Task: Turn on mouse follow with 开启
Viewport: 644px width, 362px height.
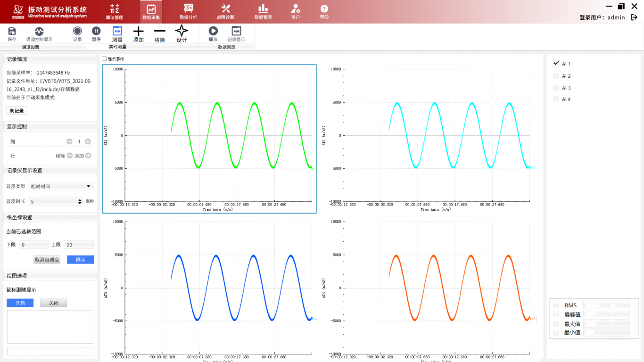Action: pyautogui.click(x=20, y=303)
